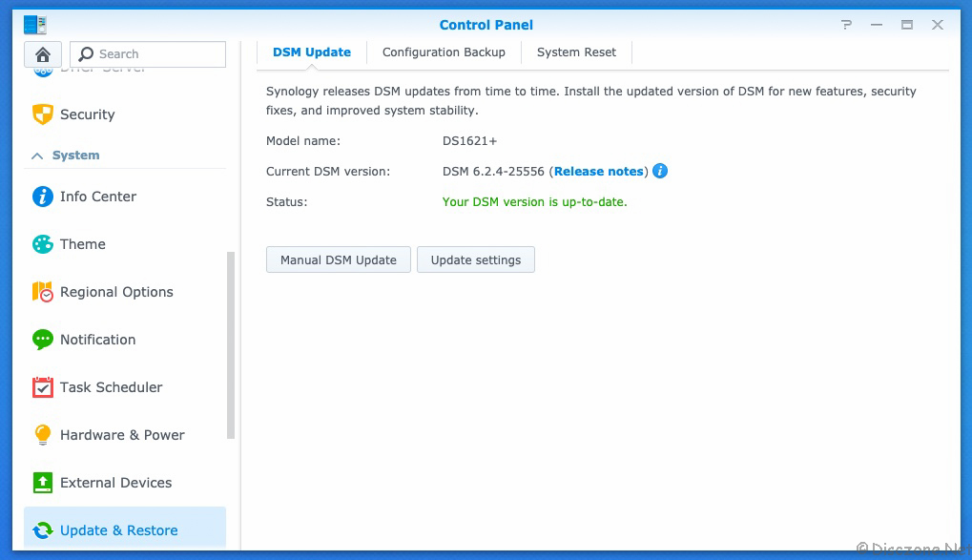Click the 'Model name:' label
Screen dimensions: 972x560
(x=303, y=141)
